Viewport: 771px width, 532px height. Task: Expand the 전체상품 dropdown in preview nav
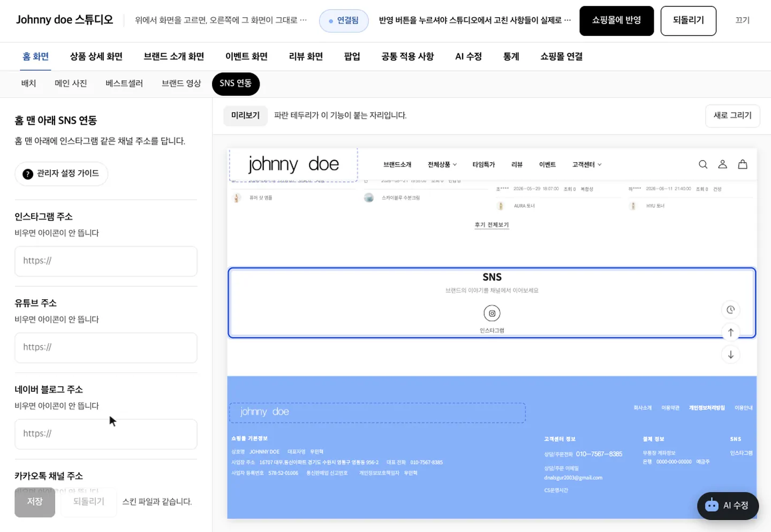pos(442,164)
